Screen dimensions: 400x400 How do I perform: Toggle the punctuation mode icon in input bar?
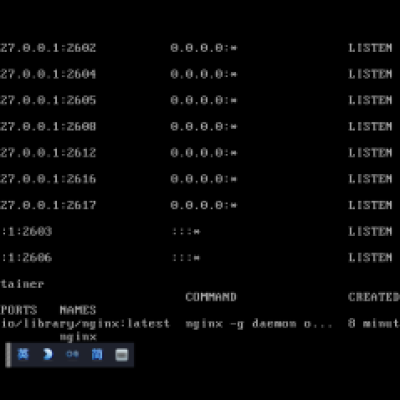pyautogui.click(x=72, y=354)
